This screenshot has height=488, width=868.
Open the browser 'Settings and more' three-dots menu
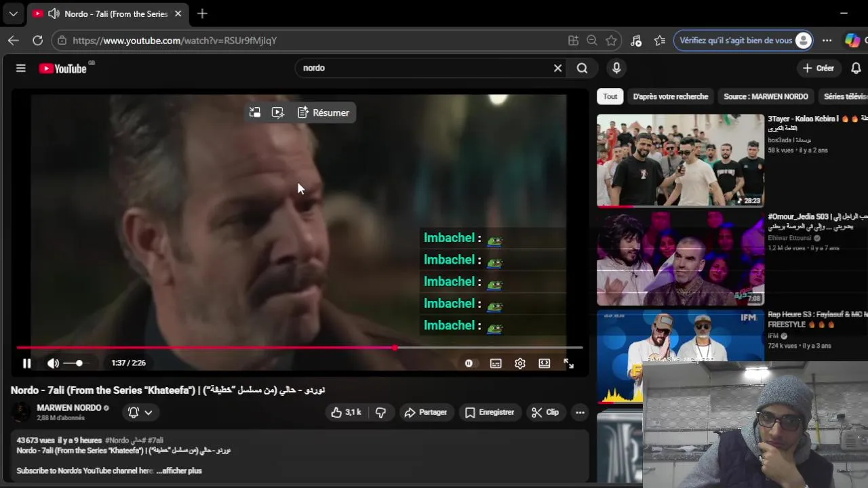pos(827,41)
